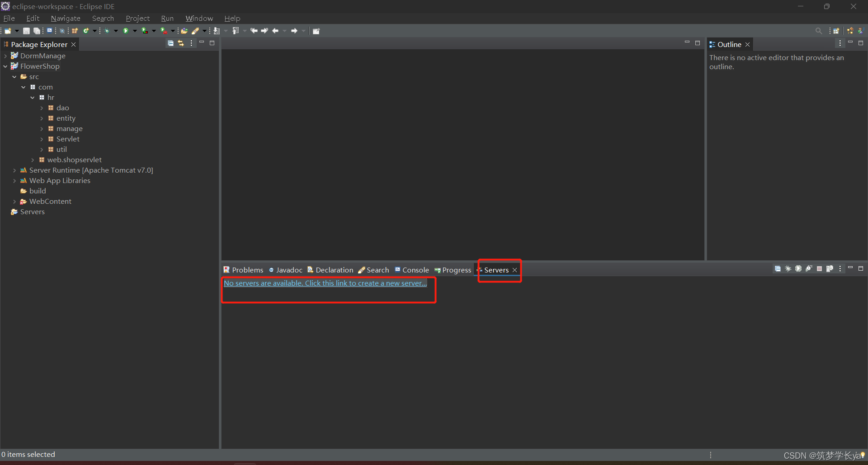This screenshot has width=868, height=465.
Task: Click Start server in profile mode icon
Action: pos(809,268)
